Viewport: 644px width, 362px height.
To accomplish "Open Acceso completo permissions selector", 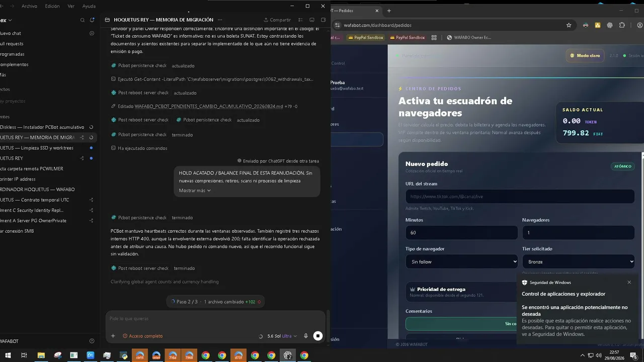I will 143,336.
